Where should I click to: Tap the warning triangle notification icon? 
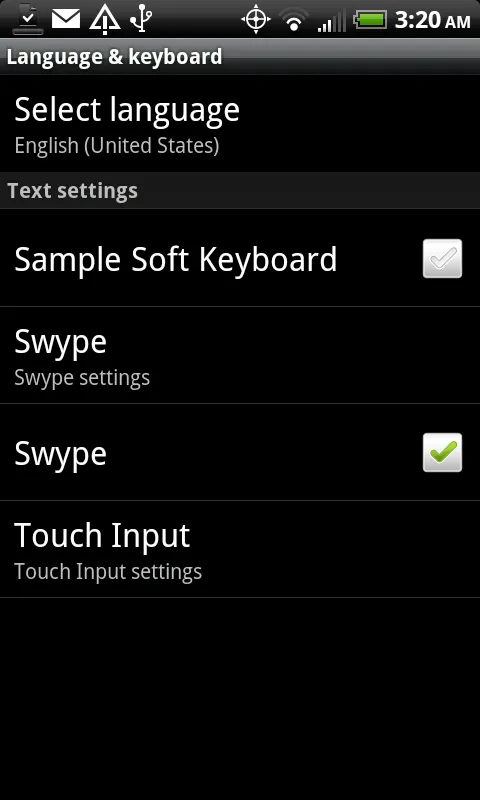[105, 20]
